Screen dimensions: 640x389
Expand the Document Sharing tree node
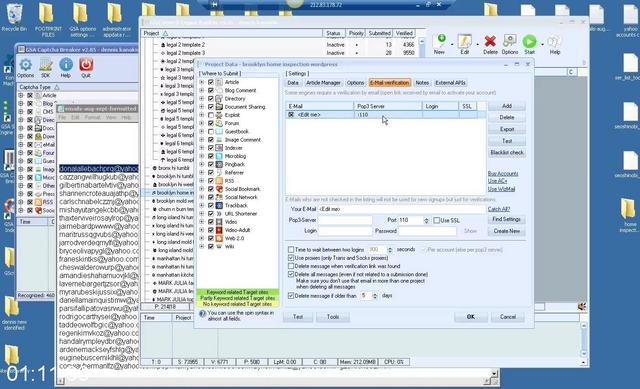(202, 107)
